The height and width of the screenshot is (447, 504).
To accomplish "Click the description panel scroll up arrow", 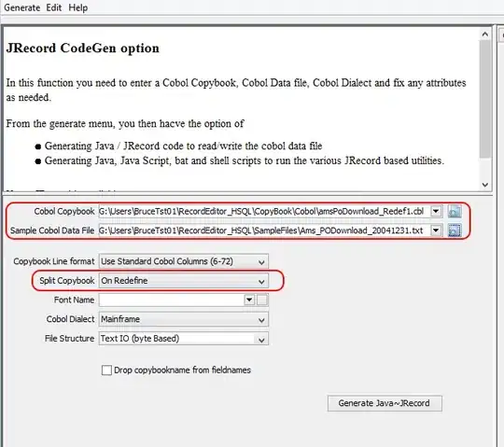I will pyautogui.click(x=485, y=35).
